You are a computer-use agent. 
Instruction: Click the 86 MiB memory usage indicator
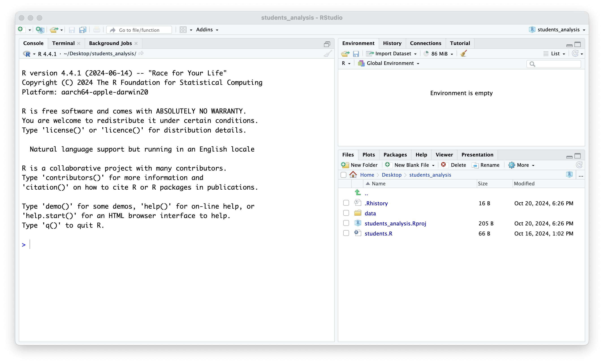tap(439, 54)
